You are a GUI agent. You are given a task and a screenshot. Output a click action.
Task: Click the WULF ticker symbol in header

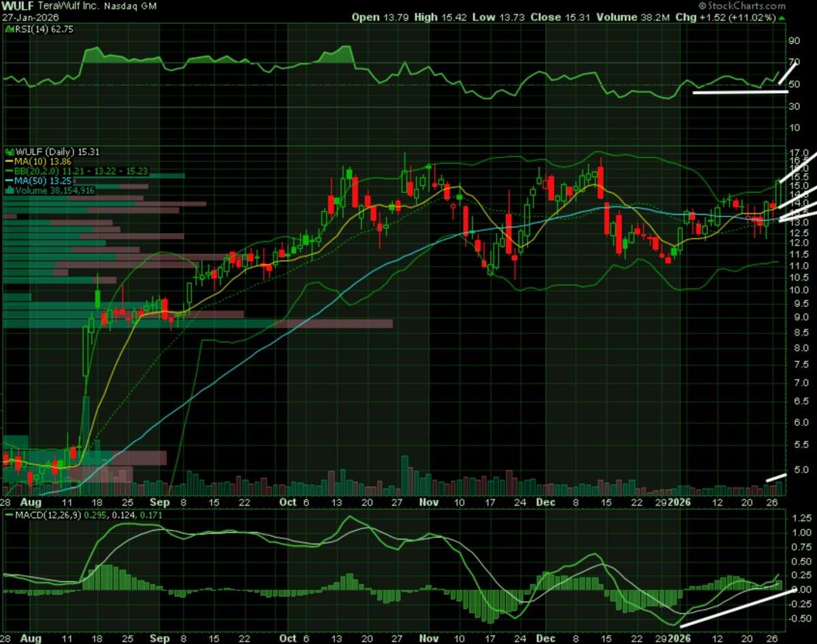coord(17,5)
